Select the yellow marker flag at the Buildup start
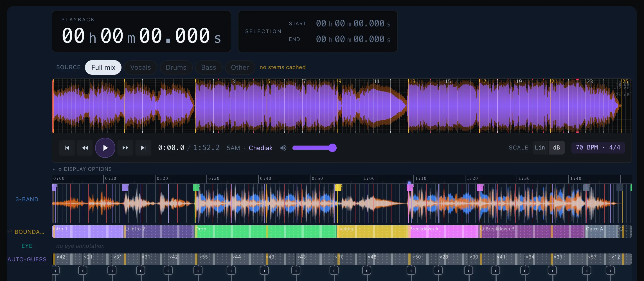The width and height of the screenshot is (644, 281). 338,187
